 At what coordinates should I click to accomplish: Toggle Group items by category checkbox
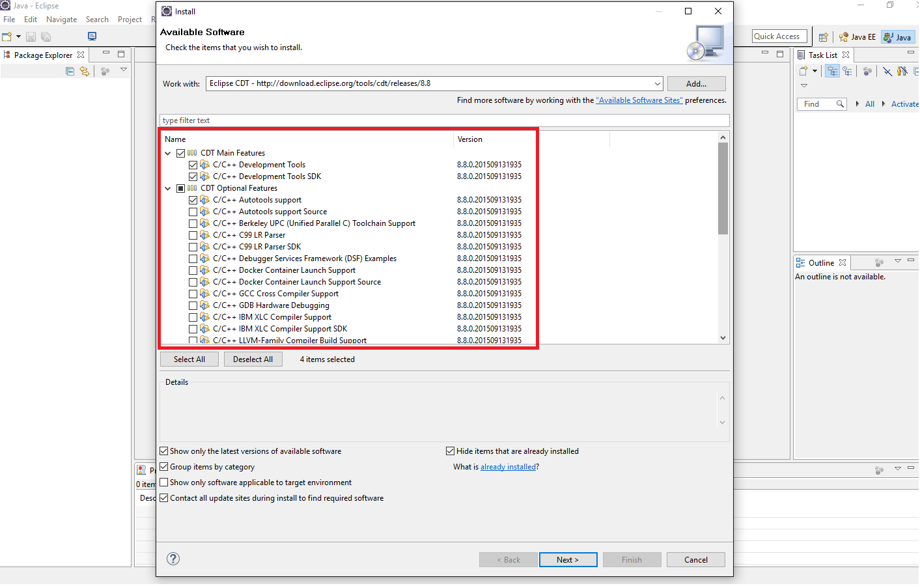pyautogui.click(x=164, y=466)
